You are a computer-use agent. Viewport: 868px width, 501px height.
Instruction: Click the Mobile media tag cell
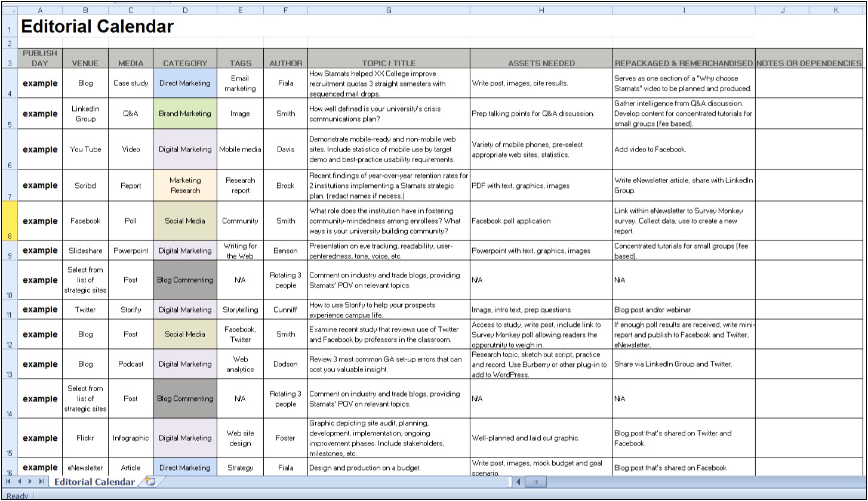[240, 149]
